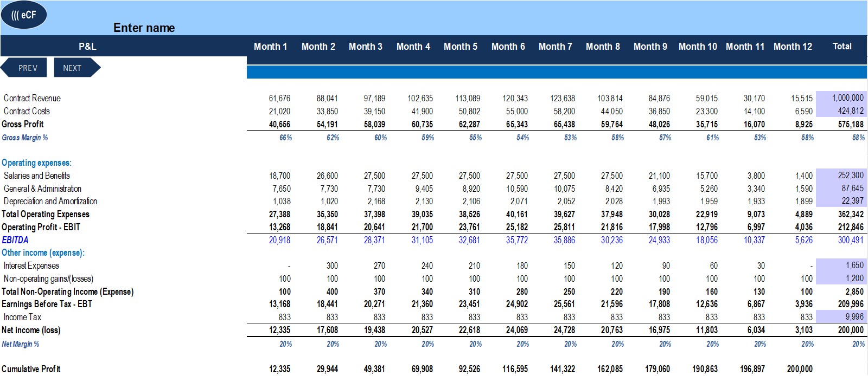
Task: Select the Contract Costs total 424,812 cell
Action: pyautogui.click(x=841, y=111)
